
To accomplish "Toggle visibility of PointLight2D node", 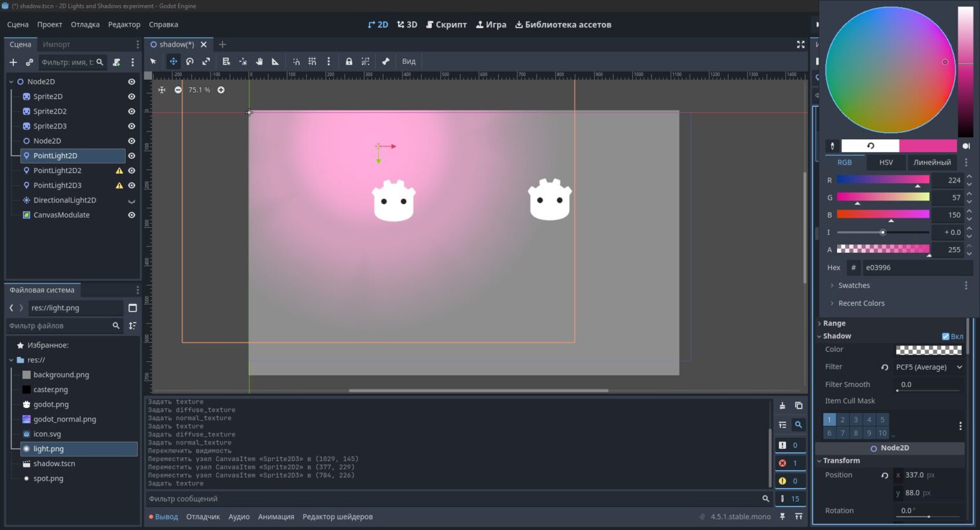I will pos(131,156).
